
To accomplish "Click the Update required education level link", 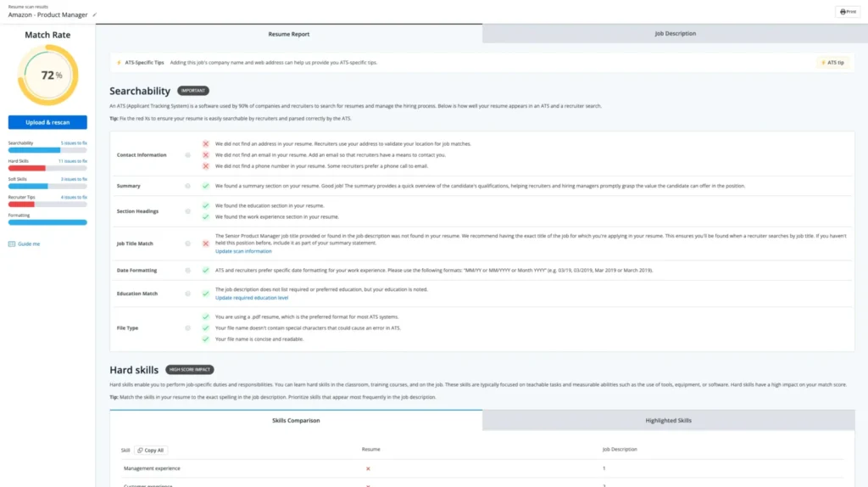I will (x=252, y=298).
